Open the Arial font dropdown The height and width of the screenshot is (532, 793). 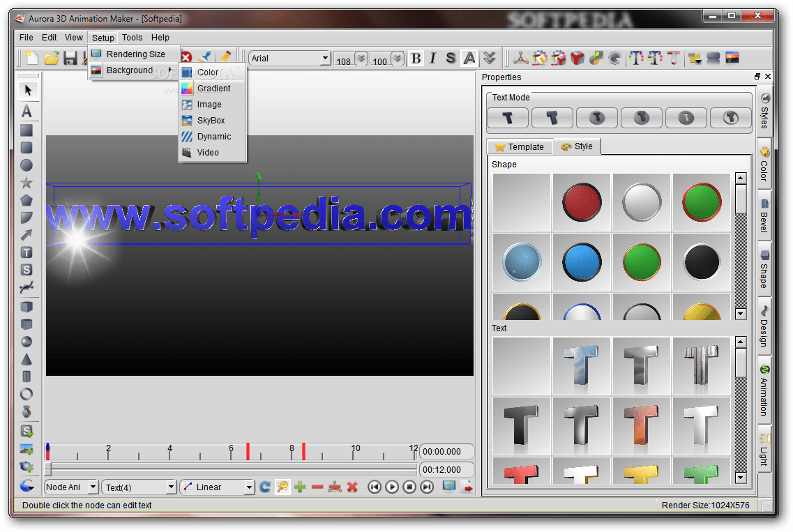coord(326,58)
